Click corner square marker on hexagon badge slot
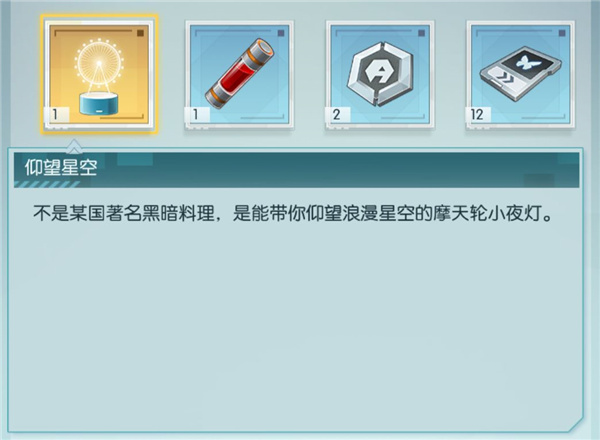 click(x=422, y=33)
